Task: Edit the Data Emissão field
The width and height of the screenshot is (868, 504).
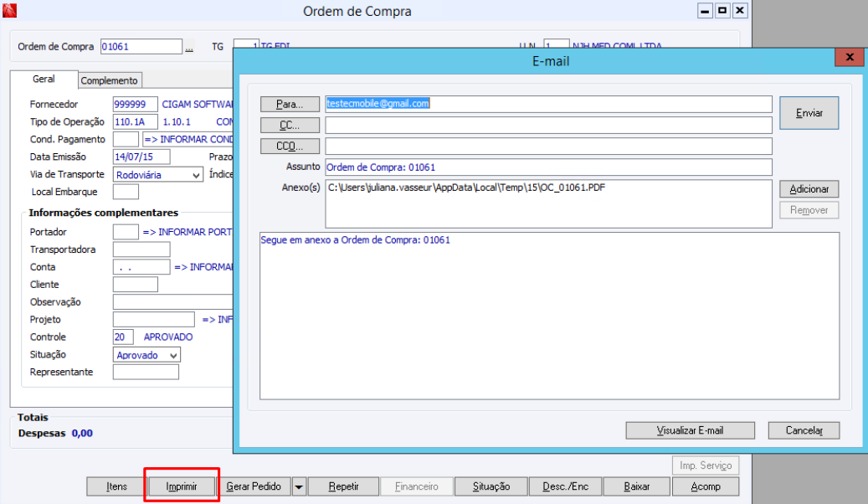Action: pos(141,157)
